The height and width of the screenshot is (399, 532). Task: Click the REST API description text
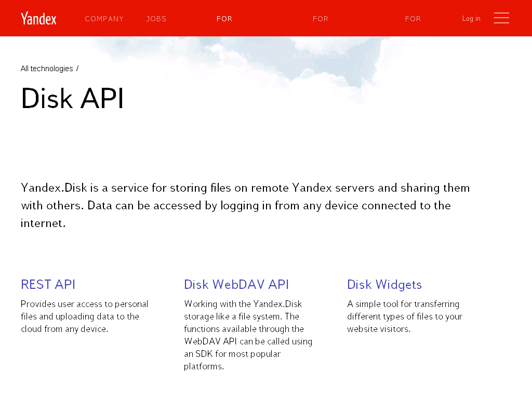coord(85,316)
